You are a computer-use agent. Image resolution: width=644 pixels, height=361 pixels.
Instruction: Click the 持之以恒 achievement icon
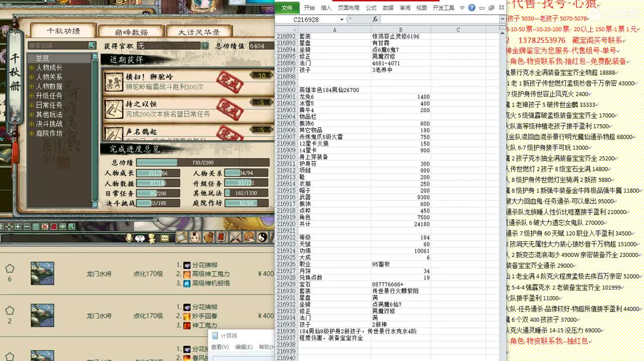[115, 108]
